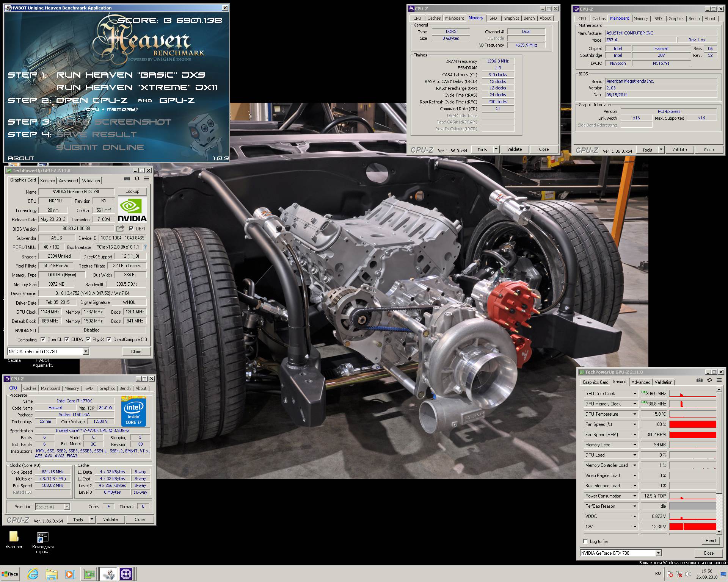Click the 12V sensor red graph bar
This screenshot has height=582, width=728.
pyautogui.click(x=693, y=527)
